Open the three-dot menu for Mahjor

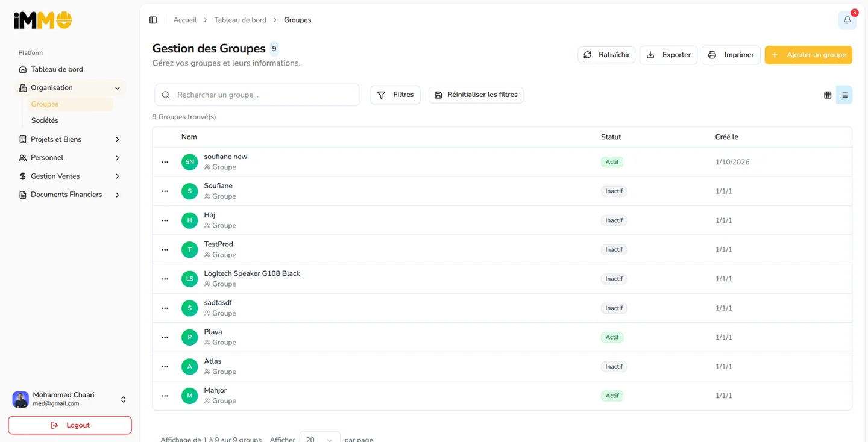[x=165, y=396]
